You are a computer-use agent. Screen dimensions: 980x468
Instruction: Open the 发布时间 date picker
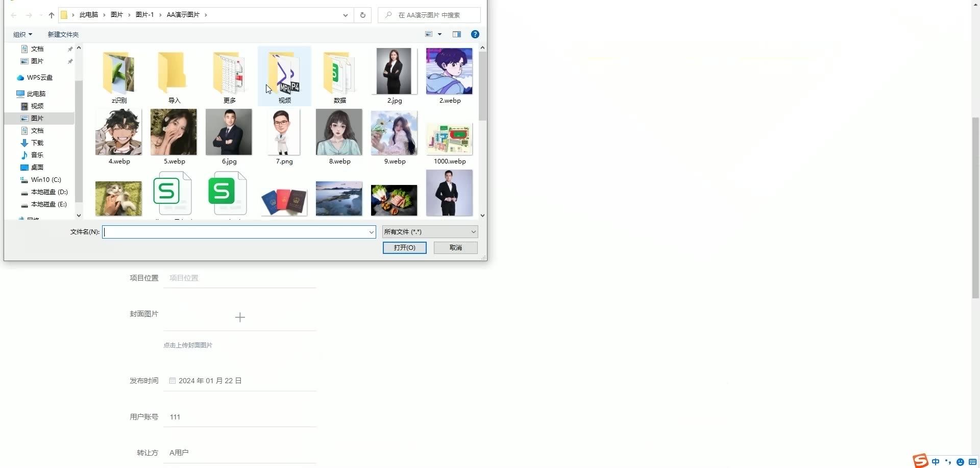tap(240, 381)
